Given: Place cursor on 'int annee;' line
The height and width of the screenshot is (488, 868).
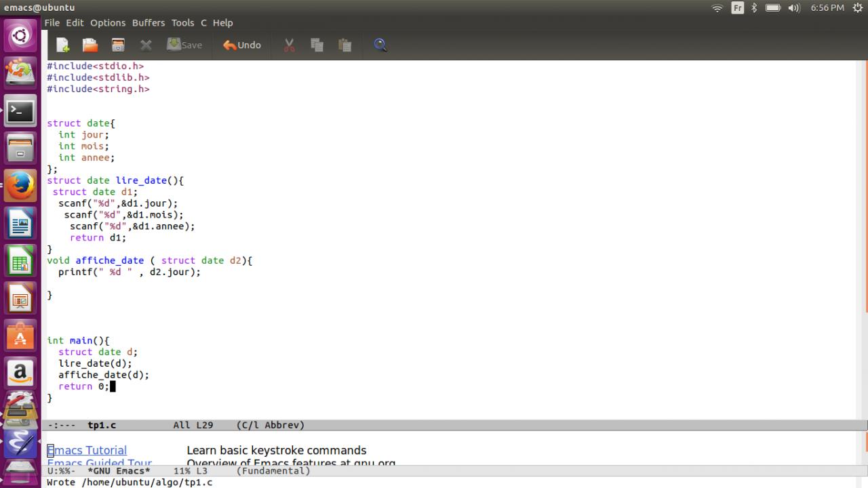Looking at the screenshot, I should [x=86, y=157].
